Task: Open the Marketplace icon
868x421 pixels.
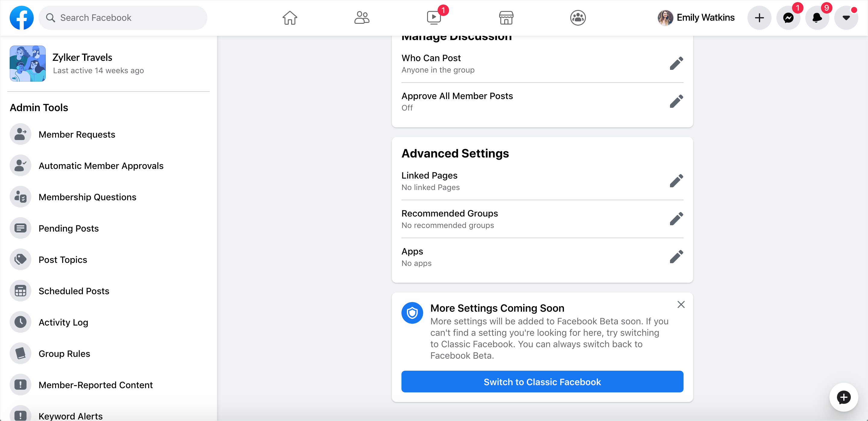Action: [x=506, y=18]
